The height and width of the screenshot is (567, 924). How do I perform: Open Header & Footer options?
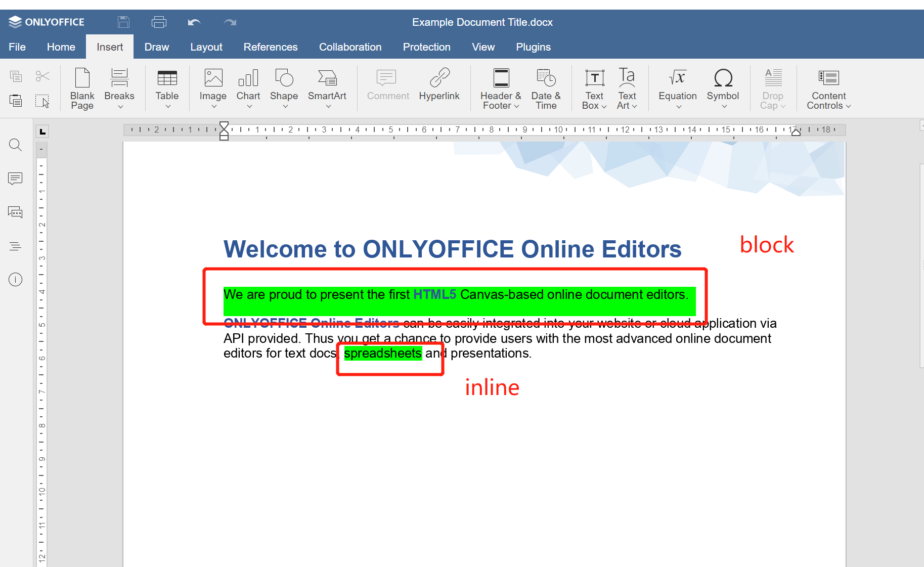(x=501, y=89)
